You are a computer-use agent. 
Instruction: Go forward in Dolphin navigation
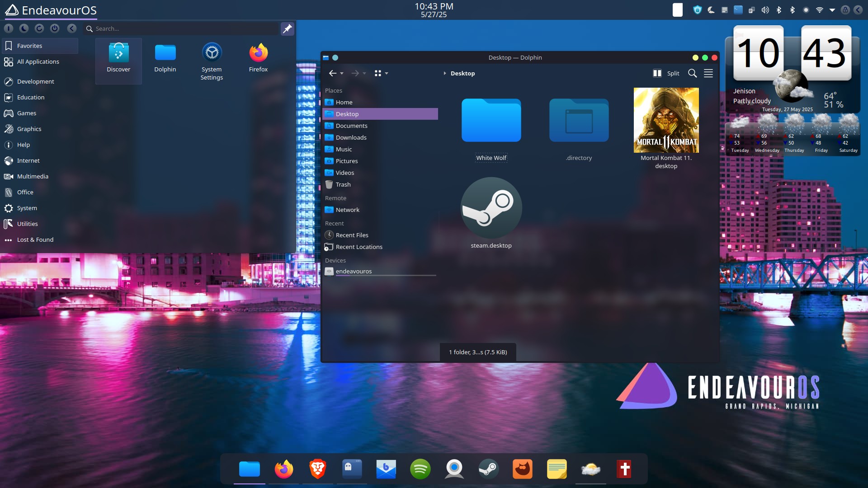[355, 73]
